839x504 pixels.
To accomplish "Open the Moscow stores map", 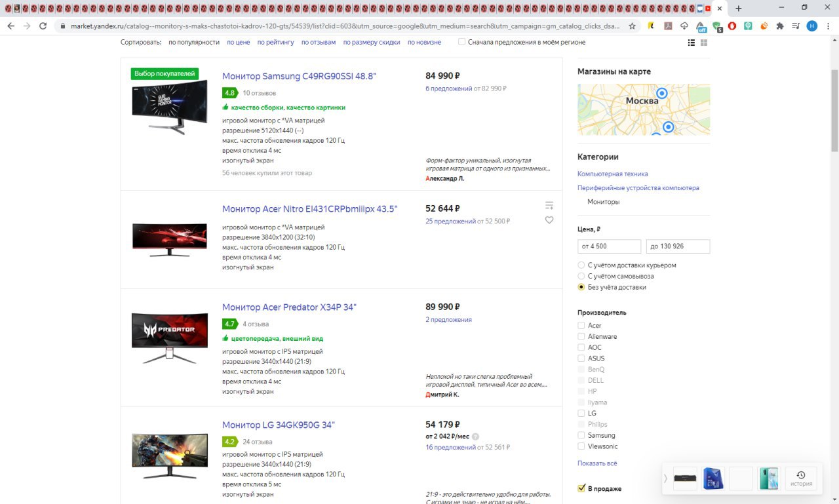I will (x=643, y=109).
